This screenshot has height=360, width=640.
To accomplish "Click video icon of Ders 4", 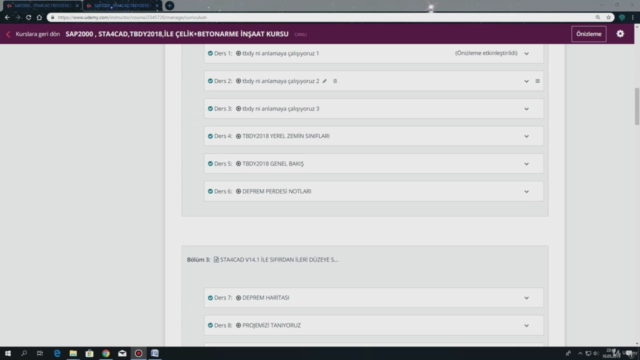I will (x=238, y=136).
